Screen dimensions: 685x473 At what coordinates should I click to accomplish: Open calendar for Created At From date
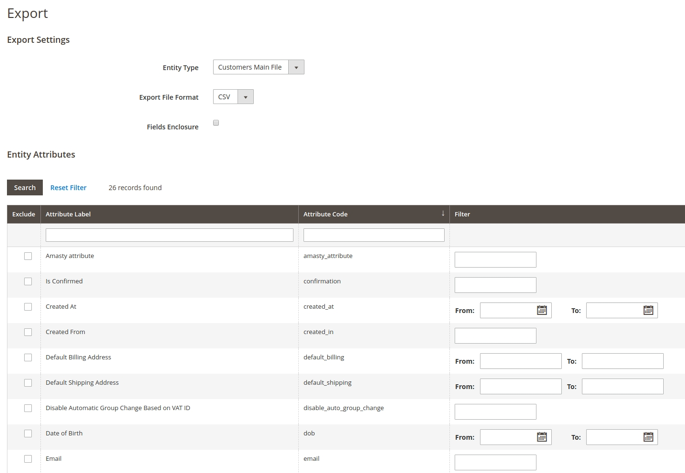click(542, 311)
